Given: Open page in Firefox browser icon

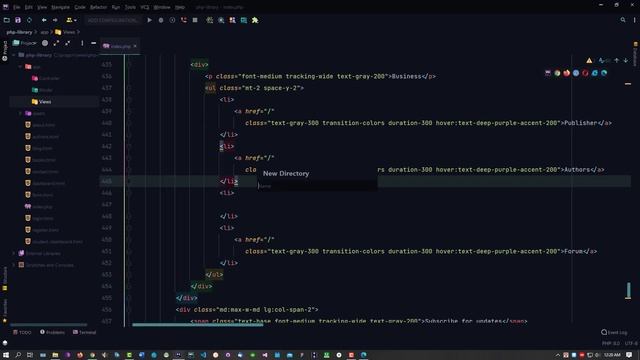Looking at the screenshot, I should coord(567,73).
